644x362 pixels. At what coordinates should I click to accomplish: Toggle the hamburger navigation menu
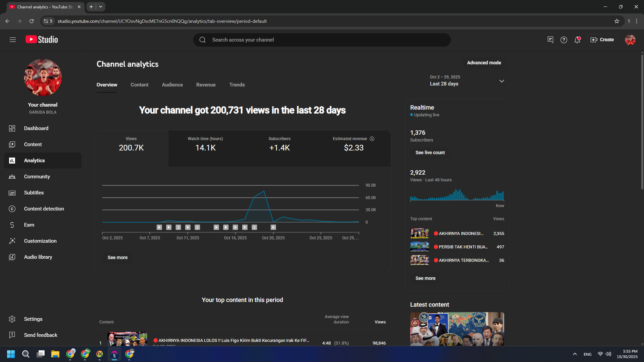point(13,40)
